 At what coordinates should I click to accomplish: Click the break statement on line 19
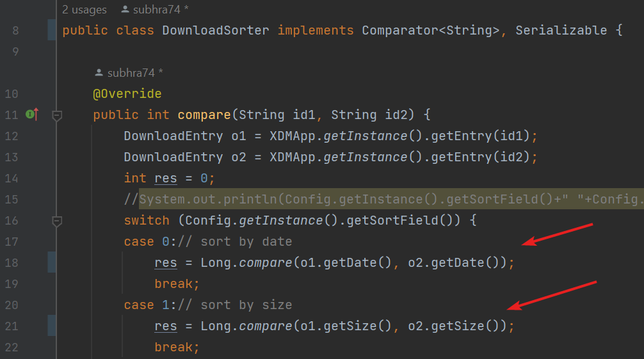[x=177, y=284]
